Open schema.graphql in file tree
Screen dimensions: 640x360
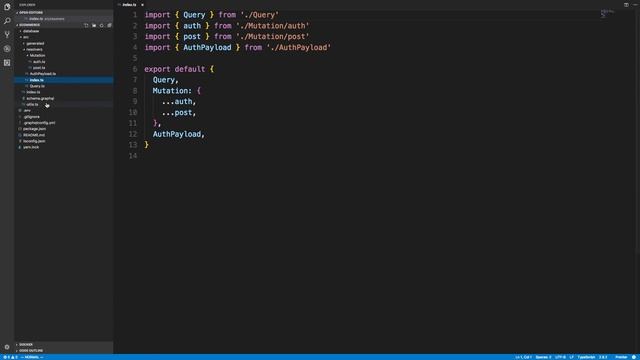click(40, 98)
